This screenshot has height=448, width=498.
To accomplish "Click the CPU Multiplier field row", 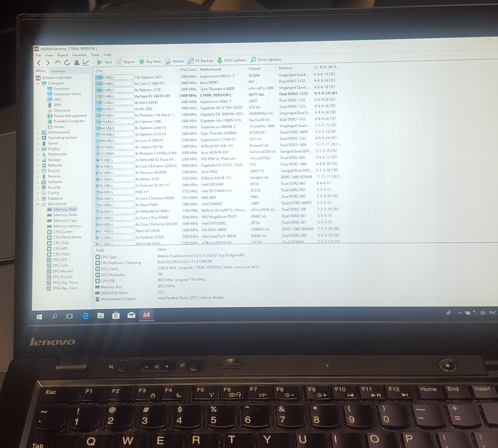I will [x=130, y=274].
